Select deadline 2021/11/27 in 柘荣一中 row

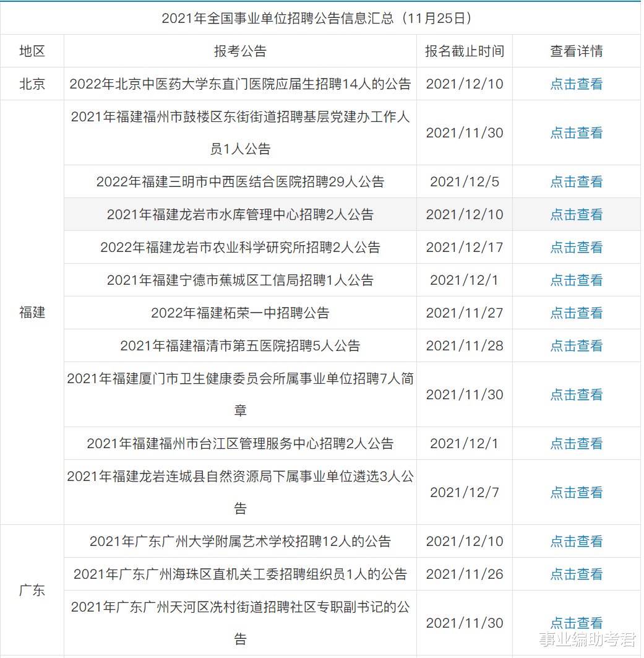click(465, 313)
